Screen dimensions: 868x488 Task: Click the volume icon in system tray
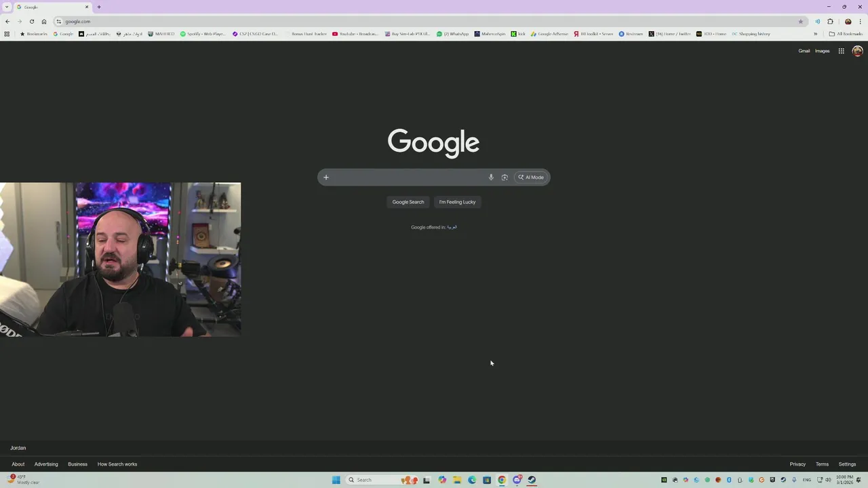pos(828,480)
